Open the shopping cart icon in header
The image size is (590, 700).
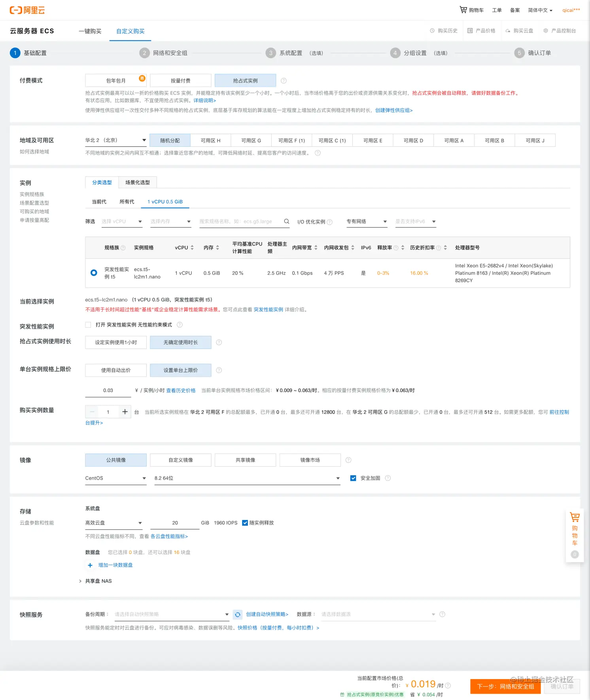[463, 9]
